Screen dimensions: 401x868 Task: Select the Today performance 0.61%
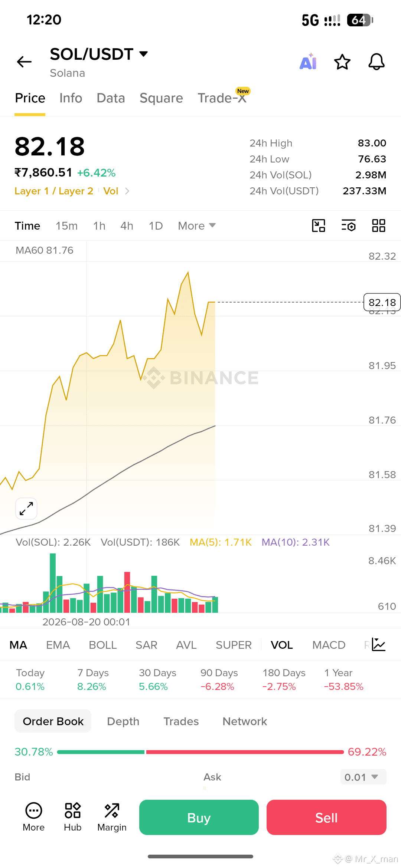pyautogui.click(x=30, y=680)
